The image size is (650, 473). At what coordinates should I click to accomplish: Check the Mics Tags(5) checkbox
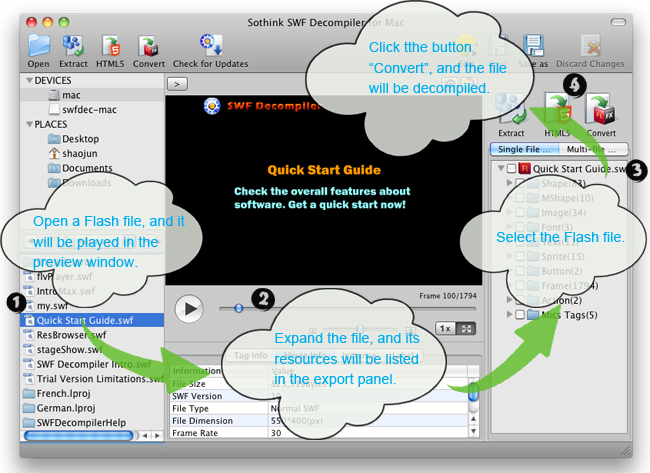click(x=520, y=315)
